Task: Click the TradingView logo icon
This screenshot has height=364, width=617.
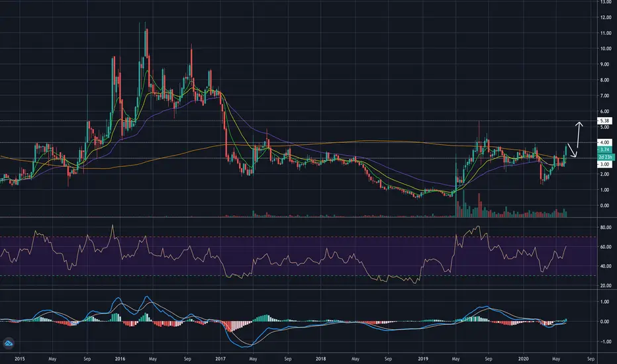Action: tap(8, 343)
